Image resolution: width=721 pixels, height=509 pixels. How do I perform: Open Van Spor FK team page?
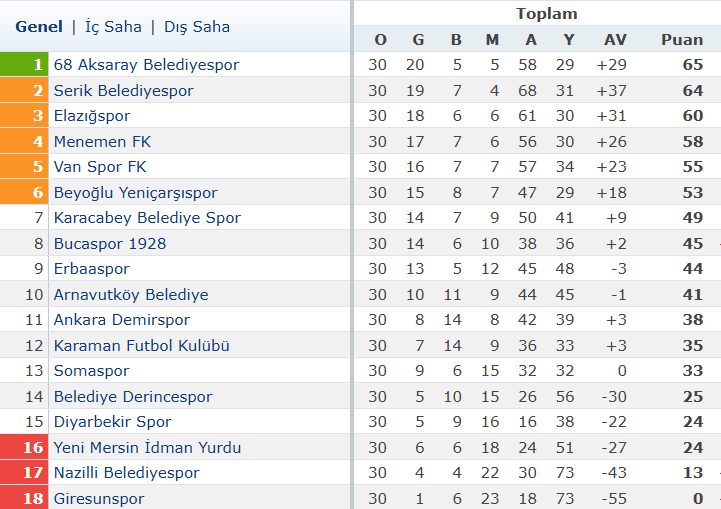[x=100, y=167]
